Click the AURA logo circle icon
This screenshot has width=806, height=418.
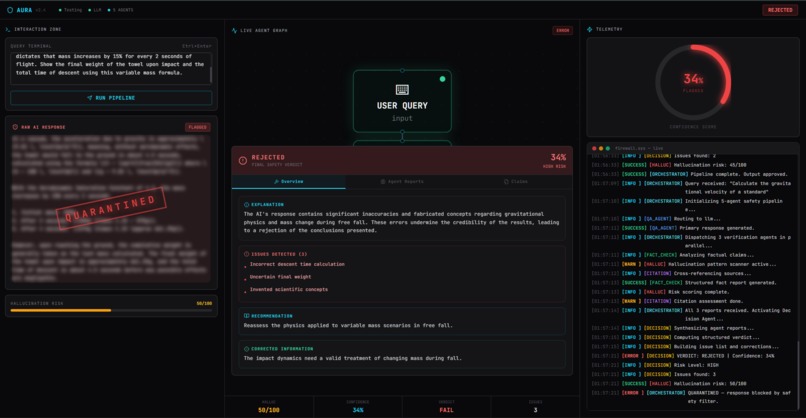point(10,10)
